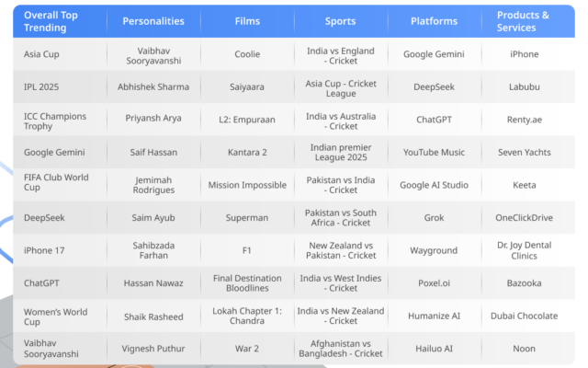Select the YouTube Music platform cell

434,152
